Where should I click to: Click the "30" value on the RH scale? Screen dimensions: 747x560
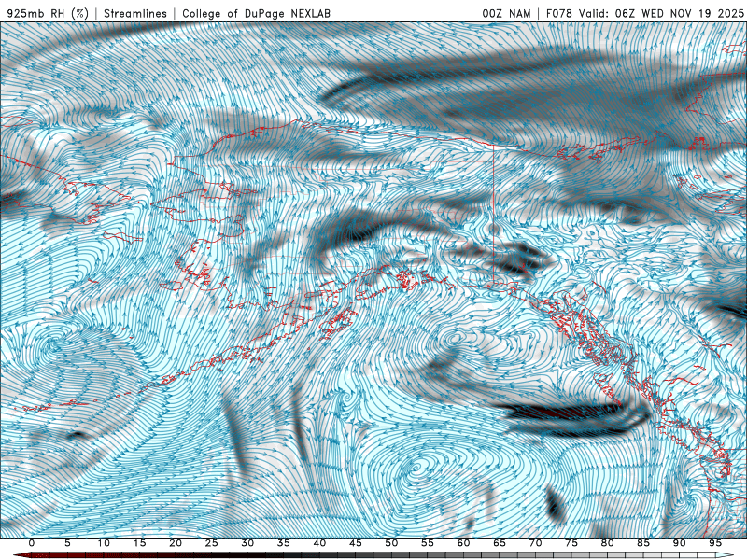point(247,543)
